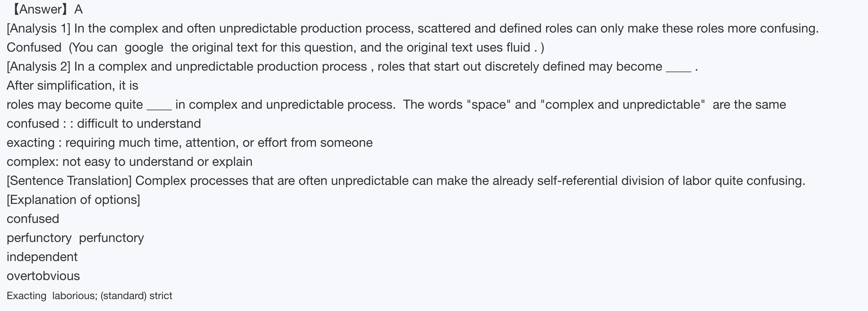Click the "exacting : requiring much time" definition
This screenshot has width=868, height=311.
click(x=190, y=143)
